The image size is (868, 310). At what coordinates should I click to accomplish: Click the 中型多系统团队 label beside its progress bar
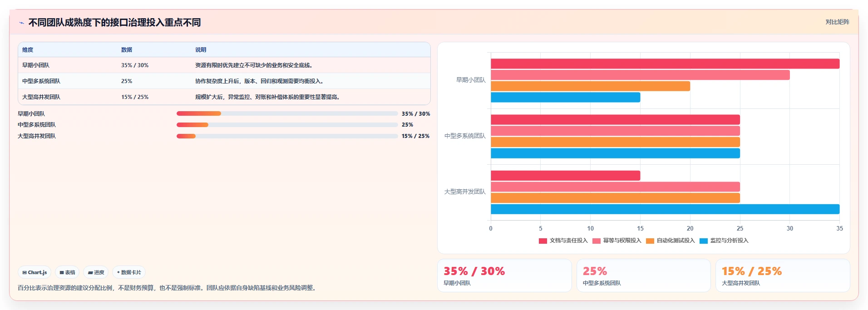coord(37,125)
